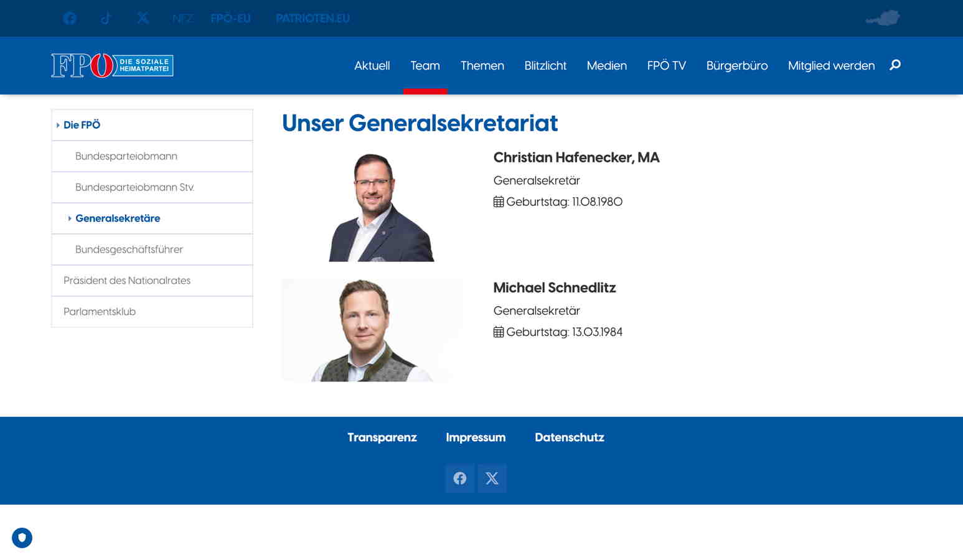Screen dimensions: 963x560
Task: Open the PATRIOTEN.EU link
Action: coord(312,18)
